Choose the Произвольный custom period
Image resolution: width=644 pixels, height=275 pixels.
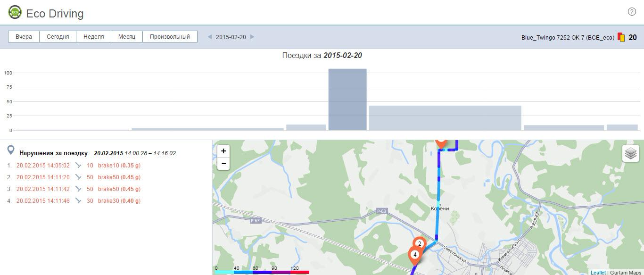point(169,37)
